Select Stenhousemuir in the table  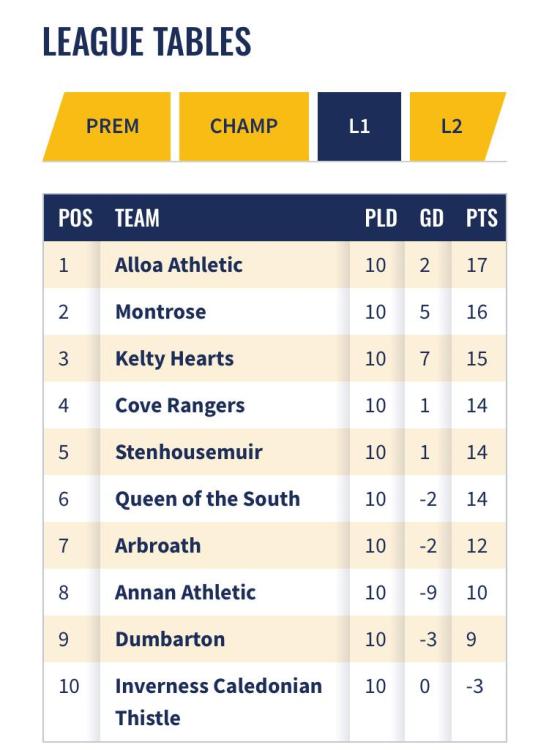(189, 452)
